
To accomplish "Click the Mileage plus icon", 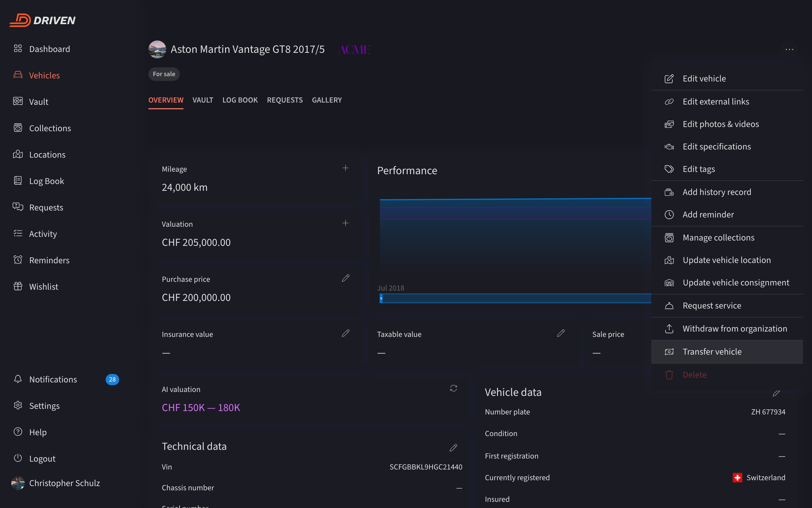I will pyautogui.click(x=345, y=168).
